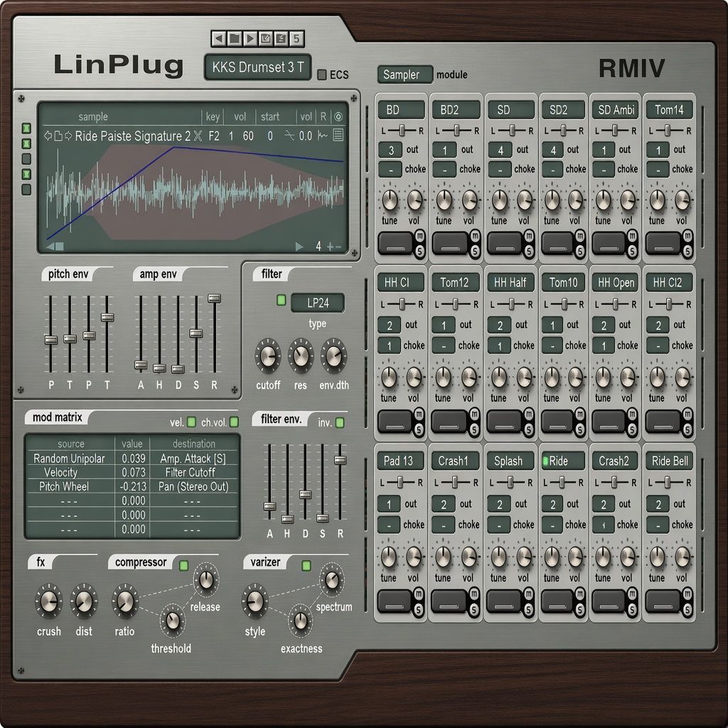Open the sample list menu icon
This screenshot has width=728, height=728.
point(338,135)
